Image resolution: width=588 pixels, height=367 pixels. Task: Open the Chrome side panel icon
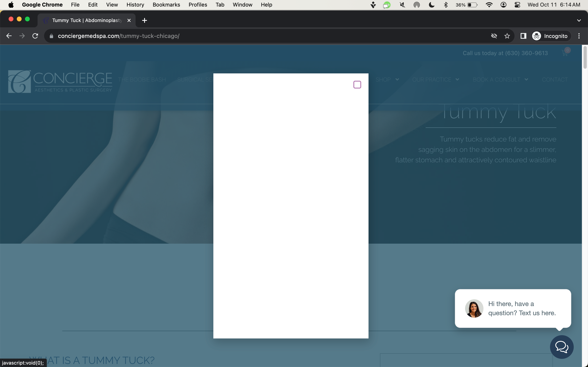coord(523,36)
